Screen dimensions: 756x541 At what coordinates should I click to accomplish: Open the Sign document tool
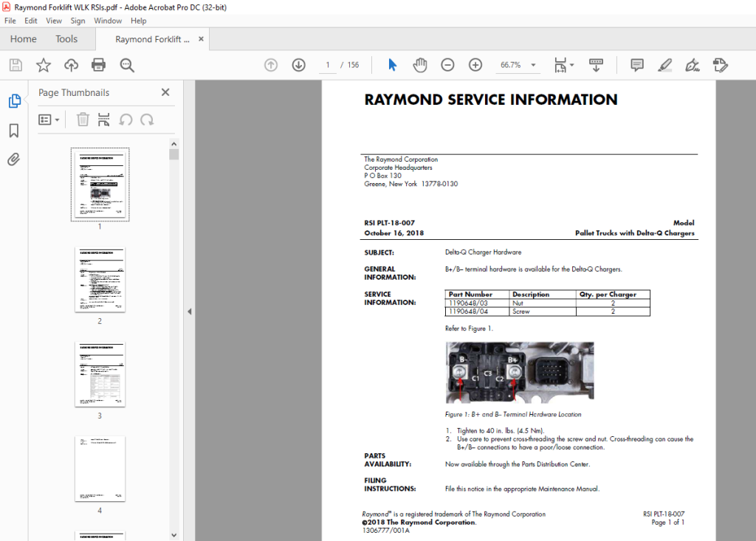point(693,65)
